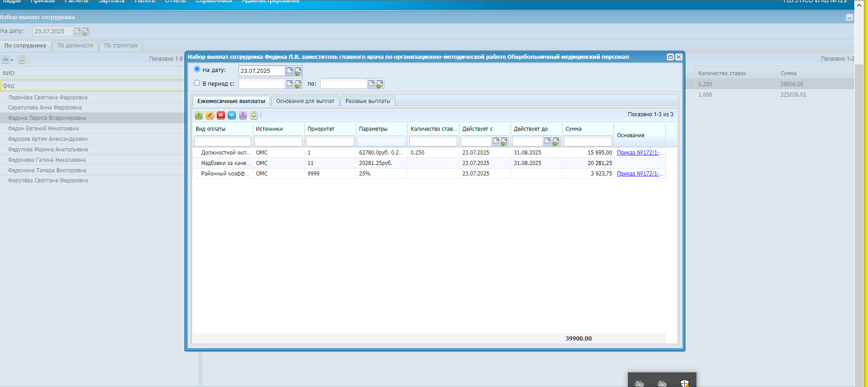Click the print icon in the employee list toolbar

5,60
